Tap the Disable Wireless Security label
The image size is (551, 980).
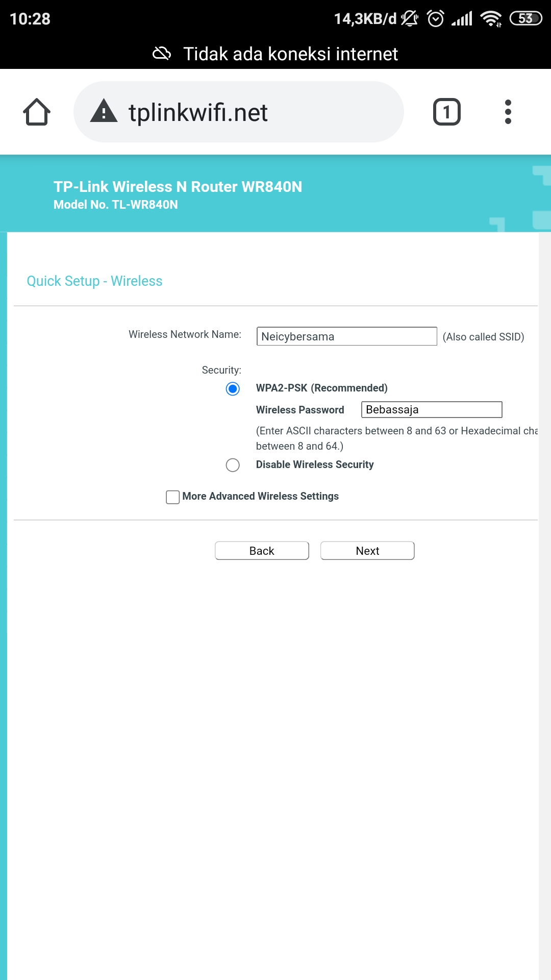[315, 464]
